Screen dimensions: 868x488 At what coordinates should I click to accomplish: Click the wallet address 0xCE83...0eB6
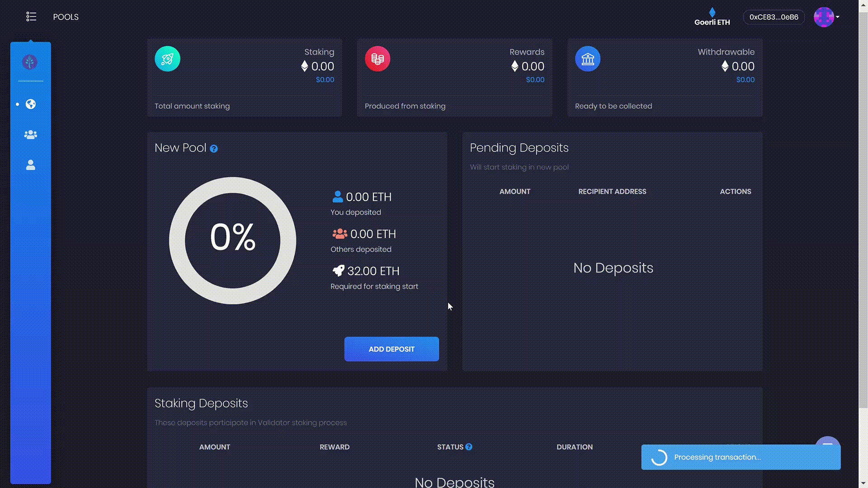pos(774,17)
